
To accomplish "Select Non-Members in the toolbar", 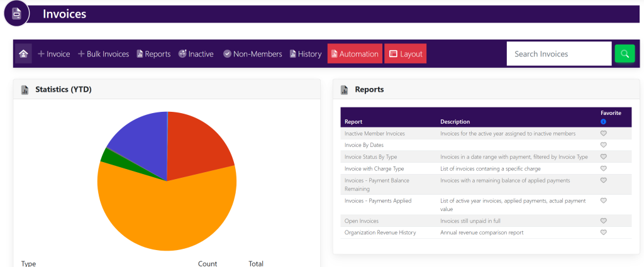I will (252, 54).
